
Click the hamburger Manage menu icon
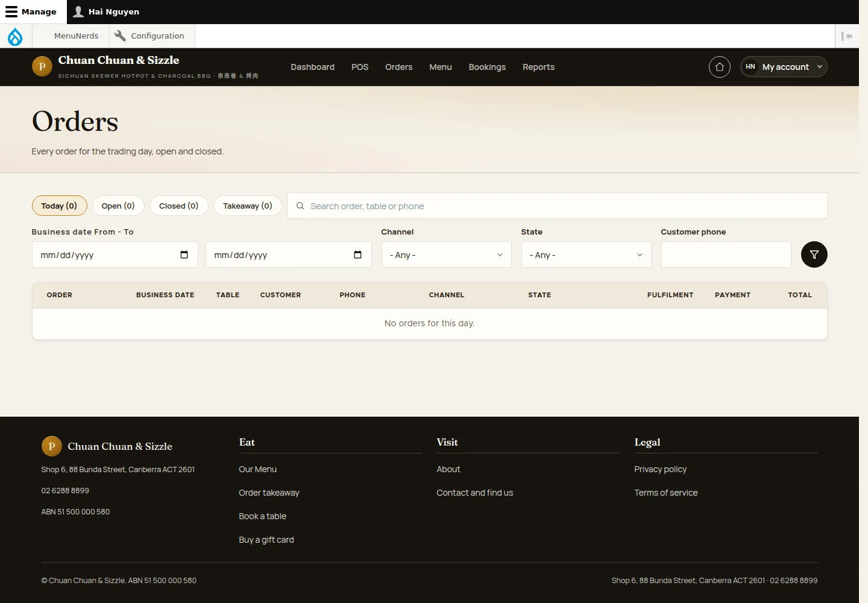pos(11,11)
